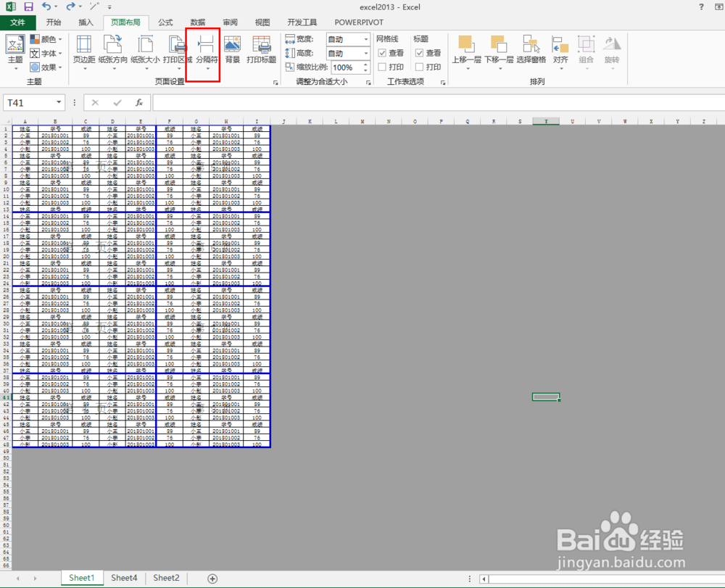Image resolution: width=725 pixels, height=588 pixels.
Task: Select the Sheet2 tab
Action: 166,578
